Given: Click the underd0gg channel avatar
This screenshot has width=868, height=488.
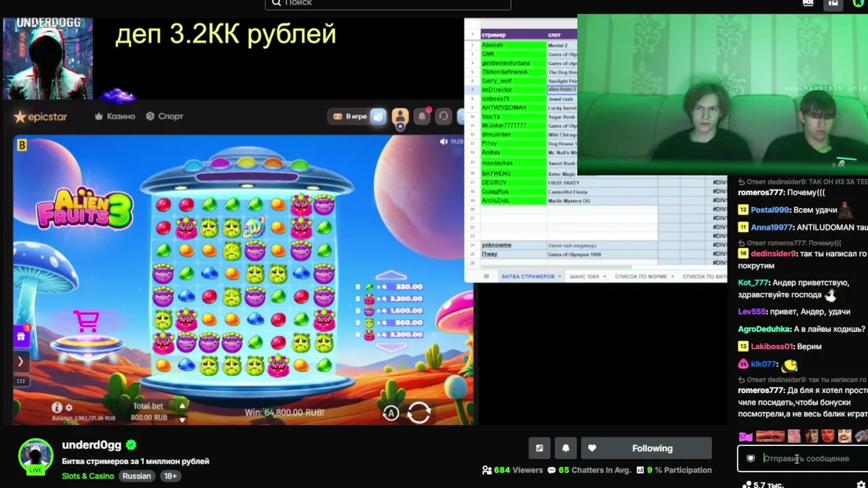Looking at the screenshot, I should click(x=35, y=456).
